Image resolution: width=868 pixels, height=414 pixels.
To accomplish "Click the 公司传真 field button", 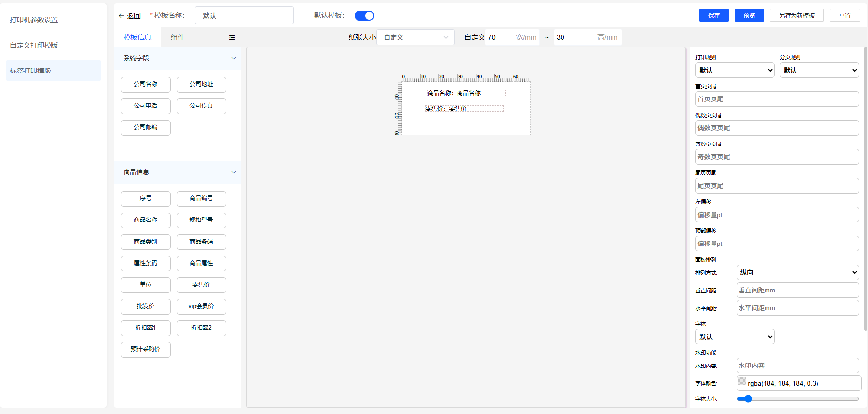I will [x=201, y=106].
